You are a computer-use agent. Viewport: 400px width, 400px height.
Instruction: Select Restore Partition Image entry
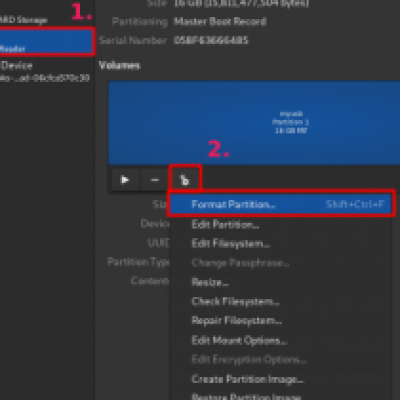tap(247, 397)
